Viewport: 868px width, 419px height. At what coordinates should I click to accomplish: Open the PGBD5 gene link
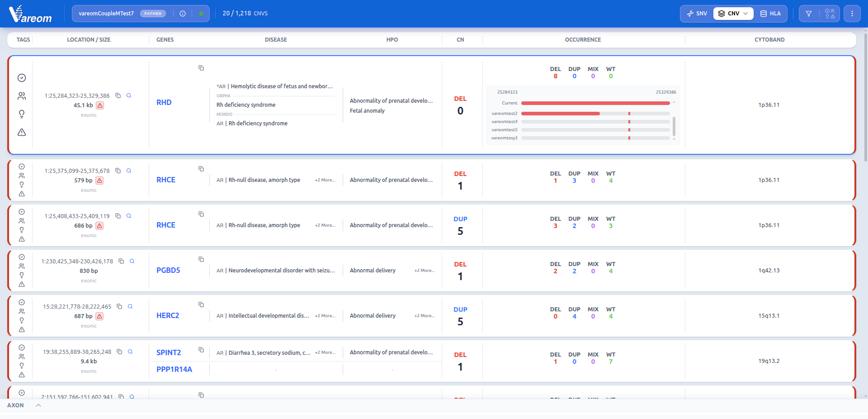(168, 271)
